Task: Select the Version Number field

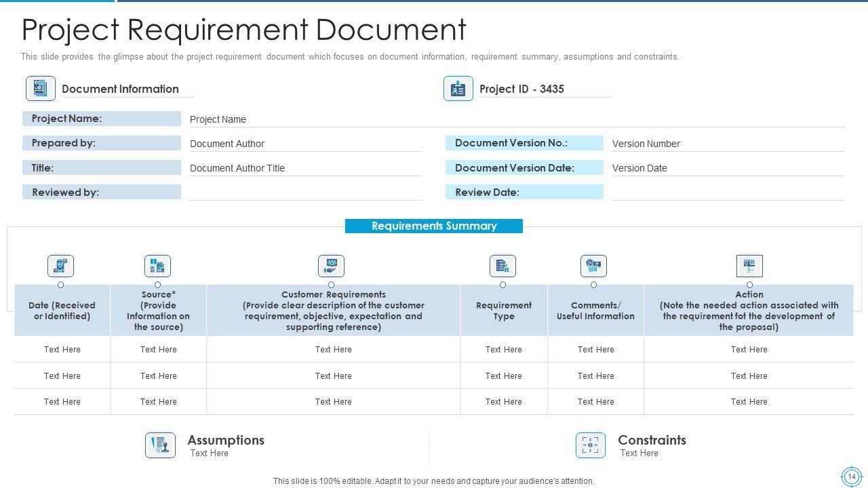Action: [x=727, y=144]
